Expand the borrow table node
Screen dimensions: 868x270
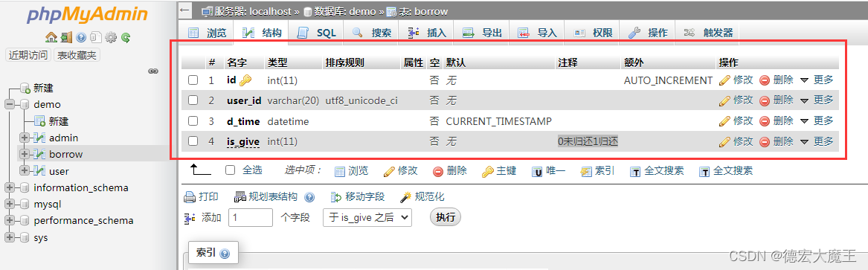(x=24, y=154)
